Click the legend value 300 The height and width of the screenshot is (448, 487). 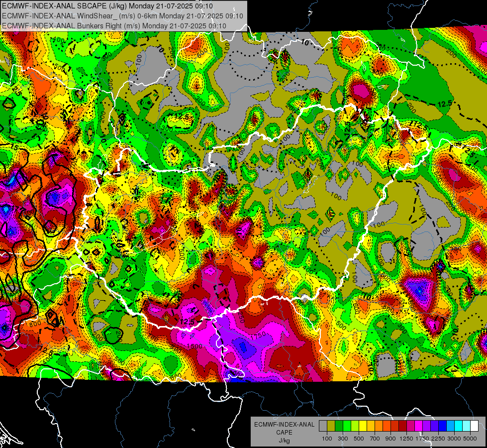point(343,439)
